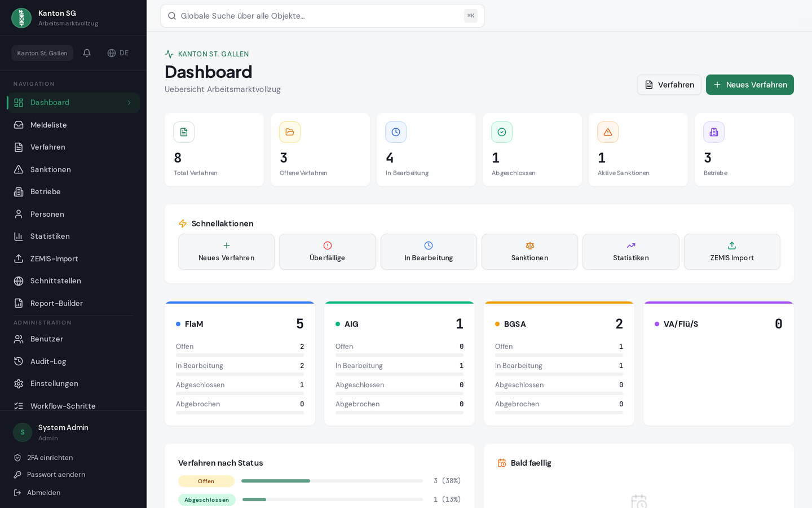812x508 pixels.
Task: Select the Kanton St. Gallen tenant chip
Action: coord(42,53)
